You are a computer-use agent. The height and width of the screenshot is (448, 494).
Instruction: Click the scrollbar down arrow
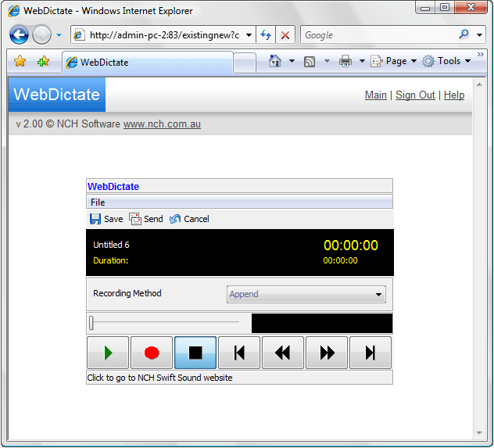tap(479, 433)
